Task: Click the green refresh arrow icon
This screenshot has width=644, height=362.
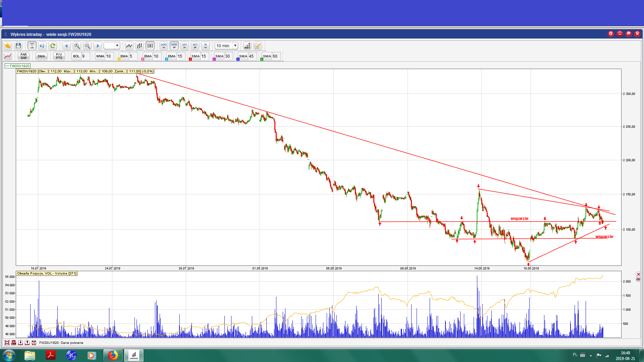Action: pyautogui.click(x=53, y=46)
